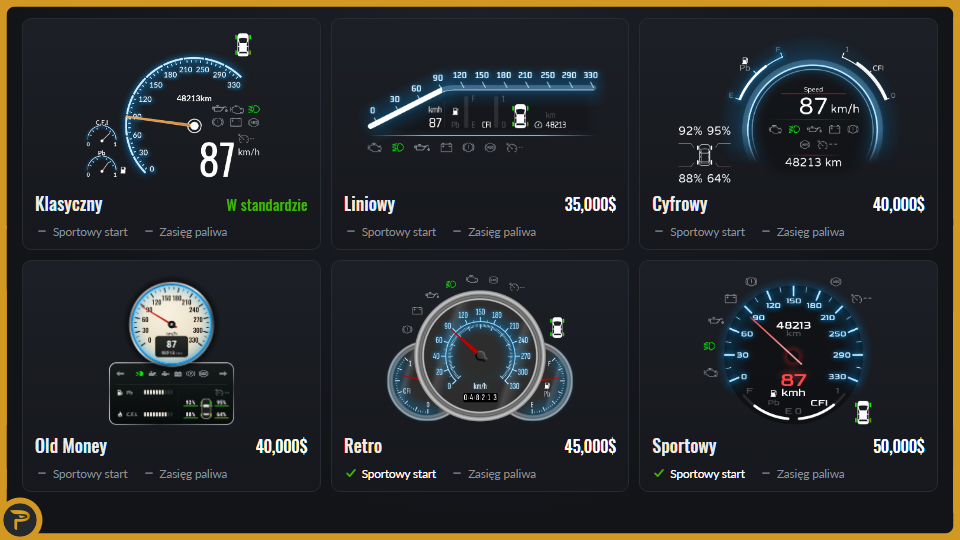Screen dimensions: 960x540
Task: Click the car top-view icon in Sportowy
Action: click(863, 413)
